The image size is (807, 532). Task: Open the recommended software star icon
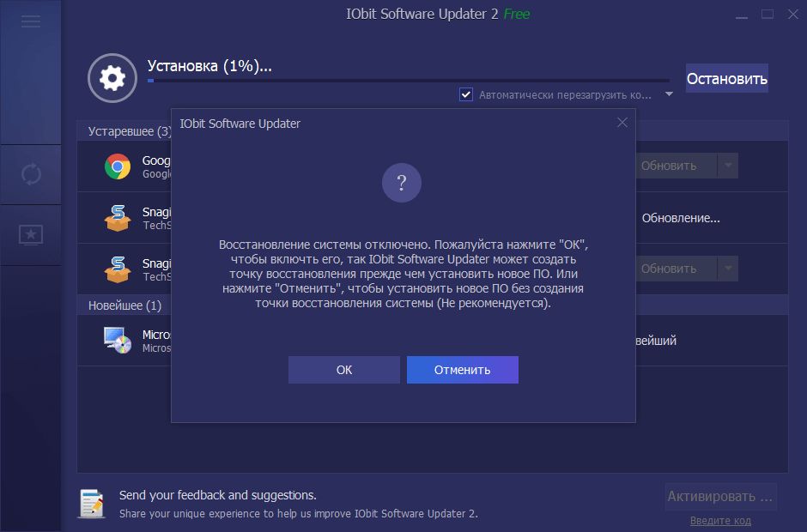tap(31, 235)
